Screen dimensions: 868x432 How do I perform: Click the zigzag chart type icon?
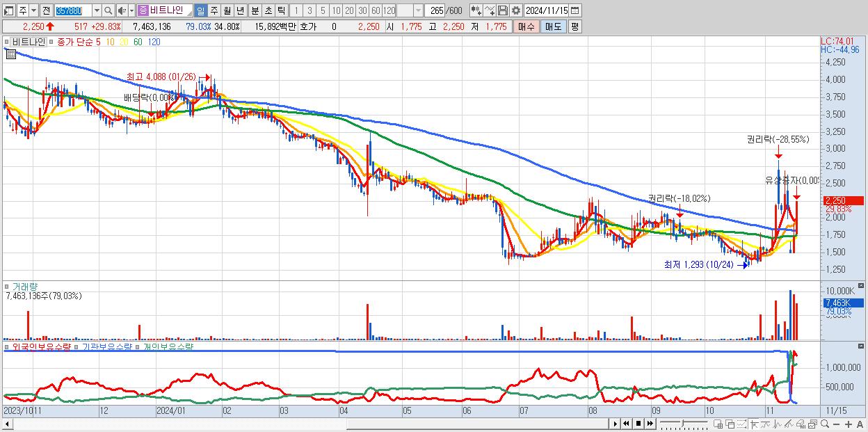coord(777,424)
